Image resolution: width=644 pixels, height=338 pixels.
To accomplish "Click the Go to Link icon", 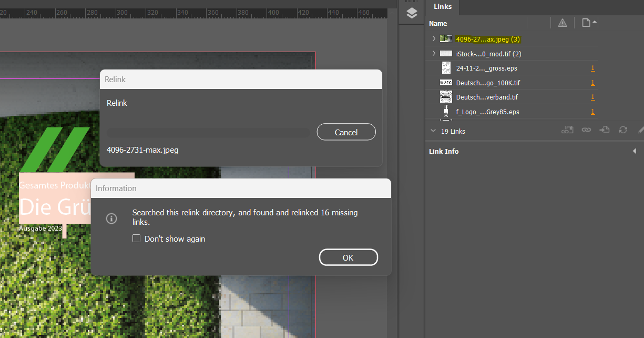I will [x=604, y=130].
